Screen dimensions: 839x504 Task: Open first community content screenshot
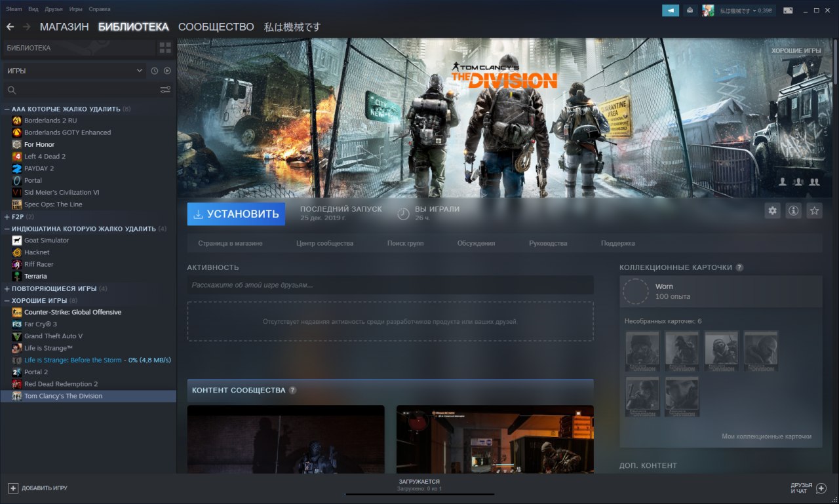click(x=286, y=439)
